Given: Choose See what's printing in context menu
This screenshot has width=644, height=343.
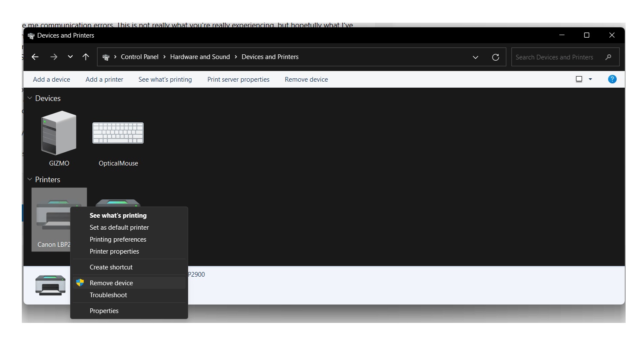Looking at the screenshot, I should pos(129,216).
